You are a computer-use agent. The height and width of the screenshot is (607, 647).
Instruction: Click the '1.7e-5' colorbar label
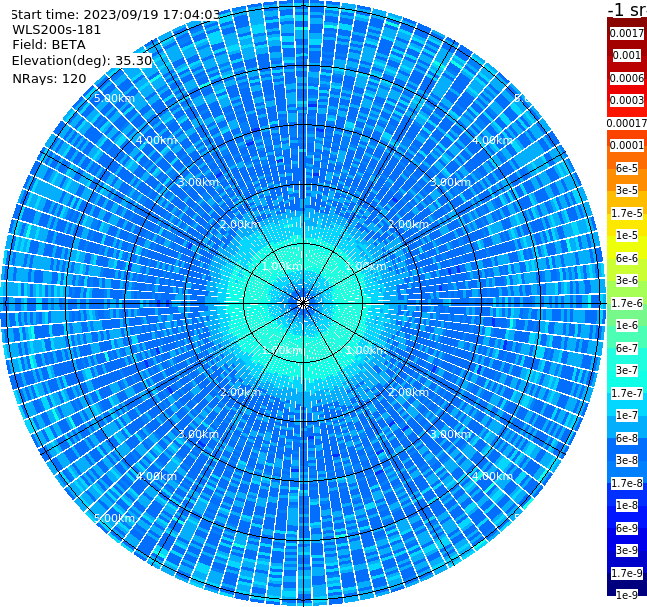(627, 213)
